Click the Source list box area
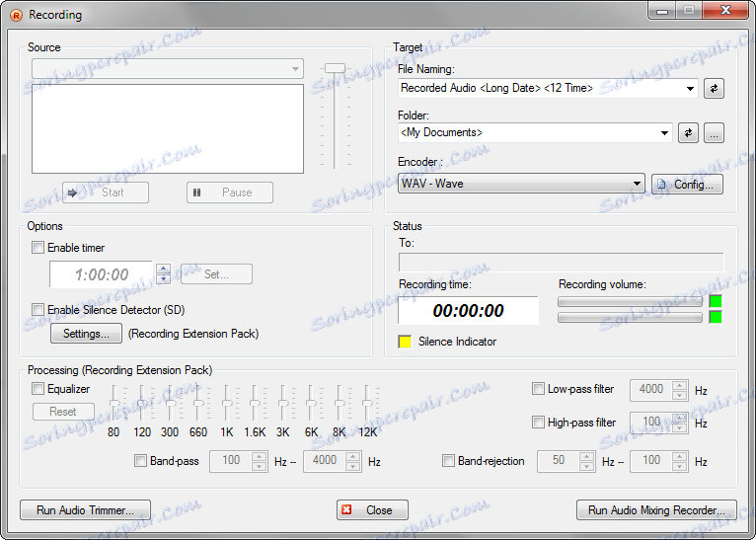The width and height of the screenshot is (756, 540). click(168, 128)
